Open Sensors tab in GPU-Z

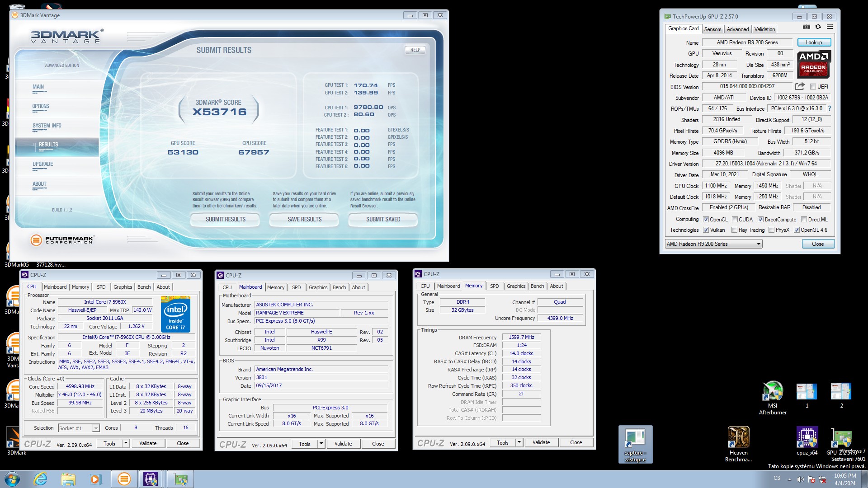[712, 29]
